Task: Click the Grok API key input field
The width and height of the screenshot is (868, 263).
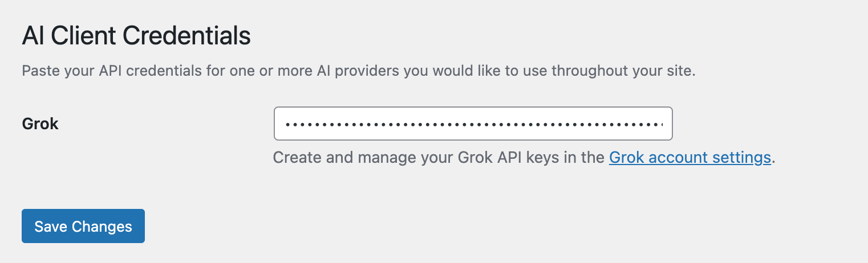Action: [x=473, y=124]
